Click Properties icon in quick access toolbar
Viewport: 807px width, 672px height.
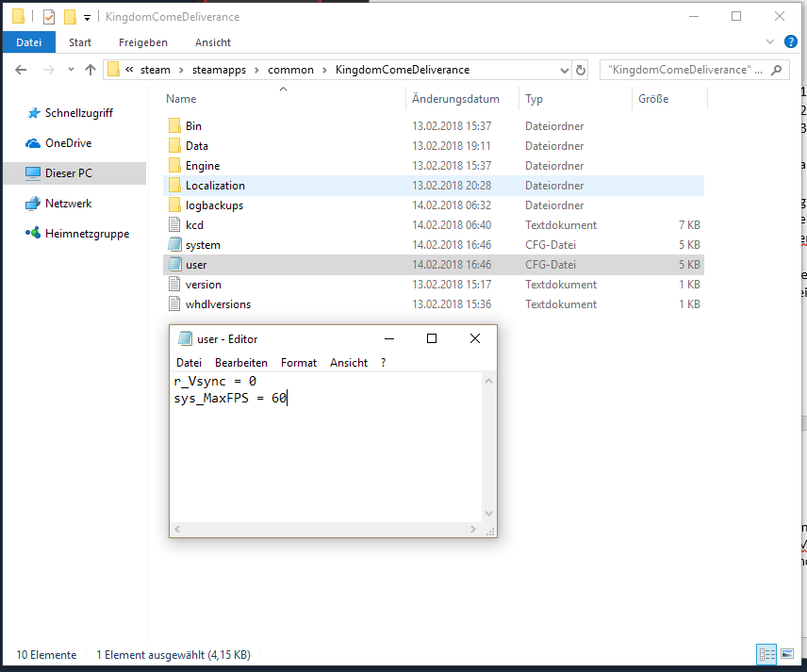click(x=49, y=17)
